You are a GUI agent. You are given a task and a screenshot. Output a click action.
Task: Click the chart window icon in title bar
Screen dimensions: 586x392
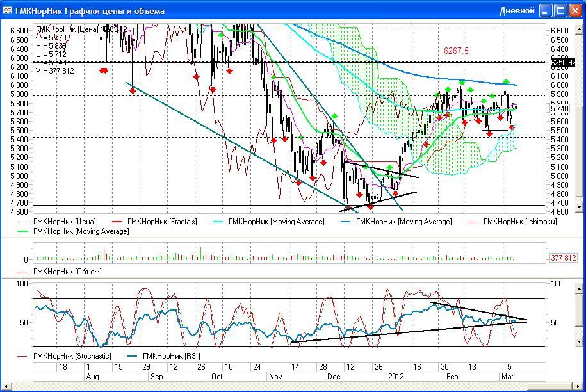(7, 10)
